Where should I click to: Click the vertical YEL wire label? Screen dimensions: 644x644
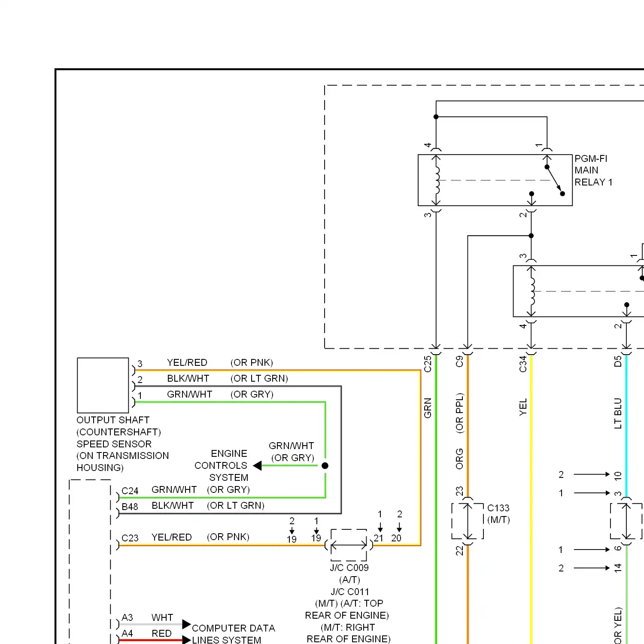point(522,407)
